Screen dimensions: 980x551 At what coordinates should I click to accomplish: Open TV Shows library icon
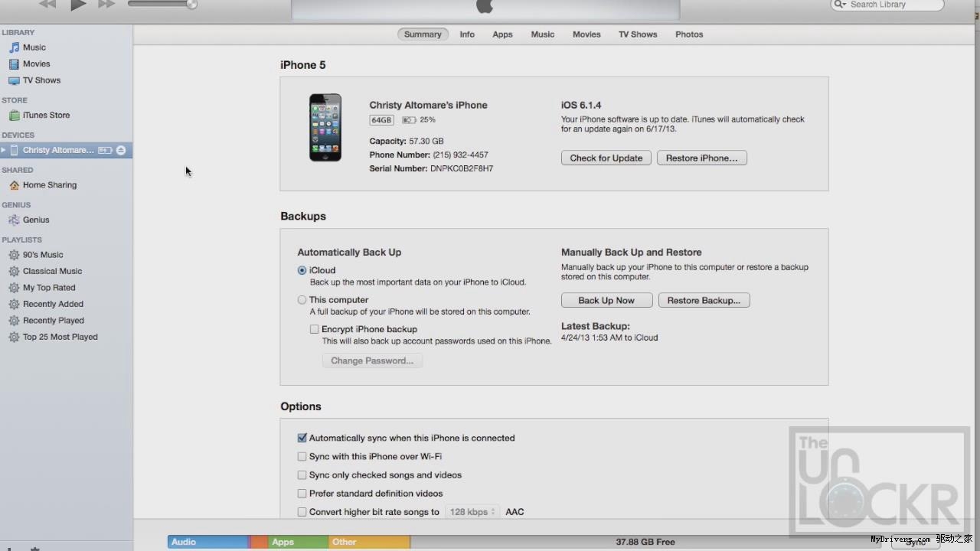click(x=14, y=80)
